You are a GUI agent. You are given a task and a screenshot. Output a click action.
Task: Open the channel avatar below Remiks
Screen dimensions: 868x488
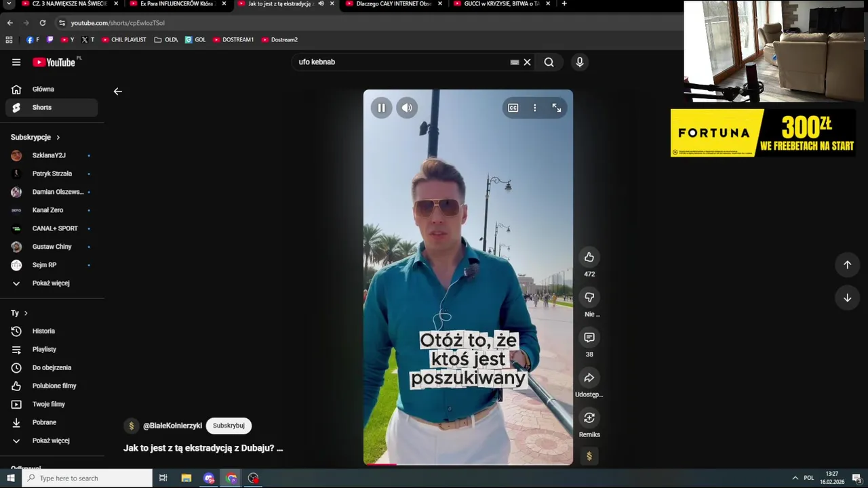(589, 457)
